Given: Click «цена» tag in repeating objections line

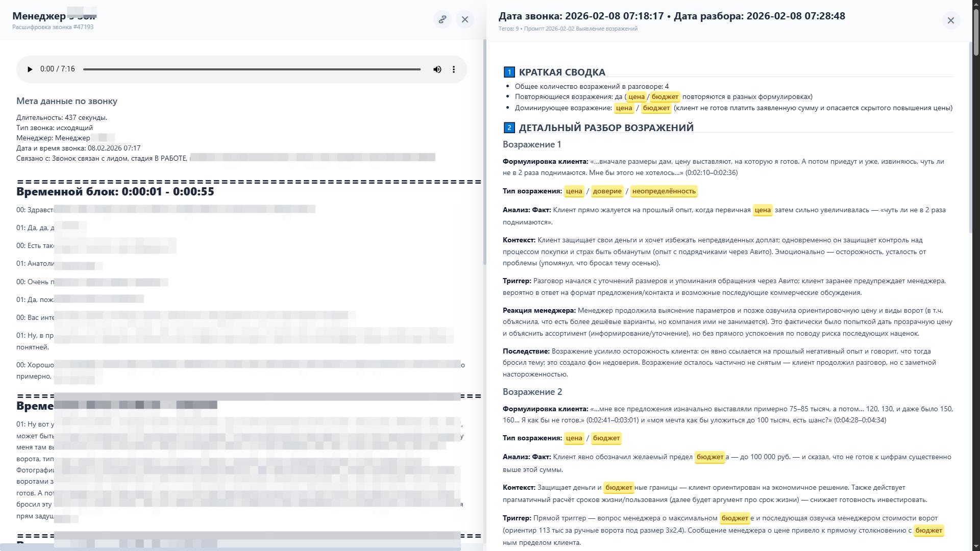Looking at the screenshot, I should click(x=636, y=97).
